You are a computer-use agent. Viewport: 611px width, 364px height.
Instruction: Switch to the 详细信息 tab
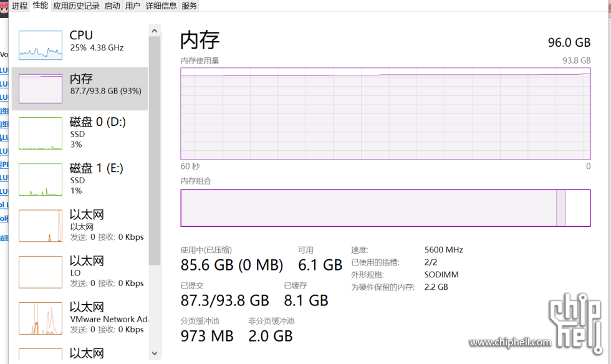tap(161, 6)
